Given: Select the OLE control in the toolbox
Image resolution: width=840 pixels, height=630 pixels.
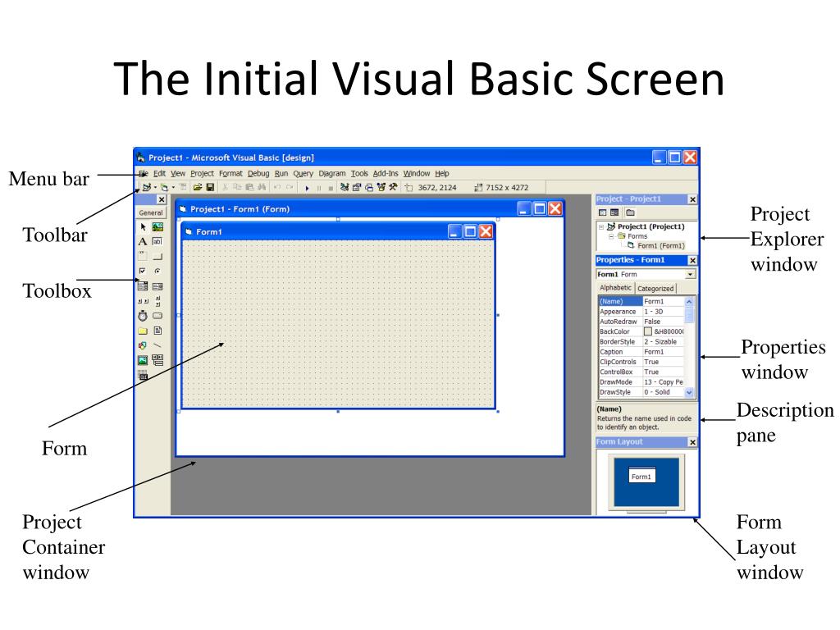Looking at the screenshot, I should tap(143, 375).
